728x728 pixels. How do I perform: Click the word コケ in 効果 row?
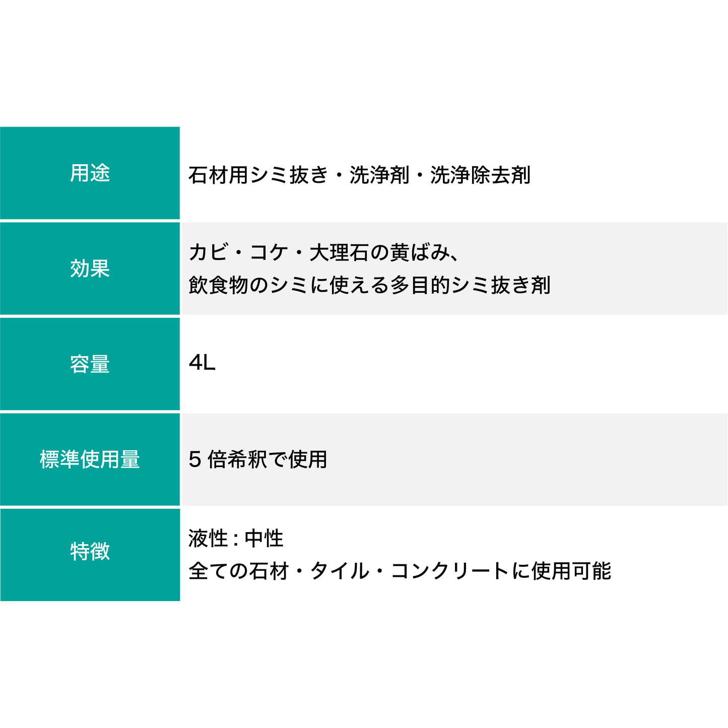(x=269, y=252)
